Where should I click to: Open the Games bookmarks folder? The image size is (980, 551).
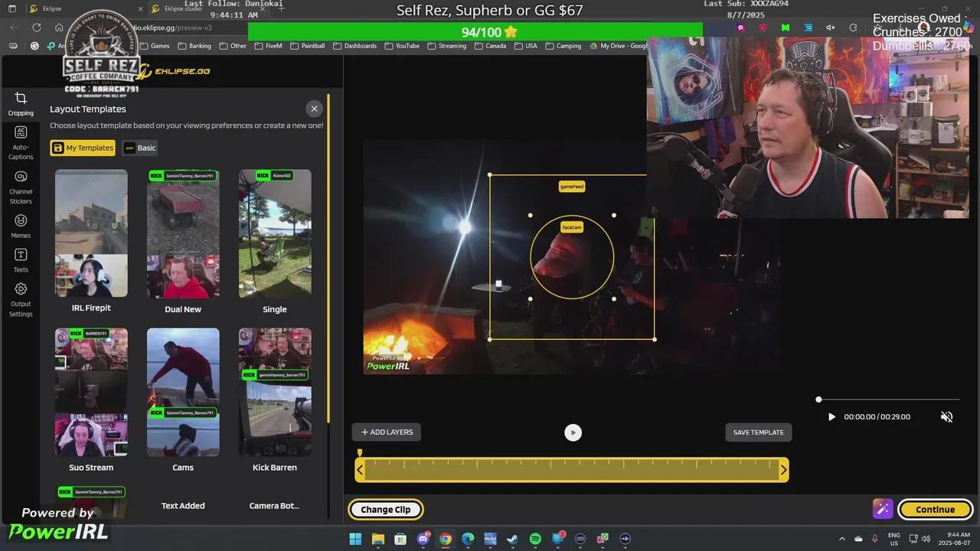tap(154, 46)
